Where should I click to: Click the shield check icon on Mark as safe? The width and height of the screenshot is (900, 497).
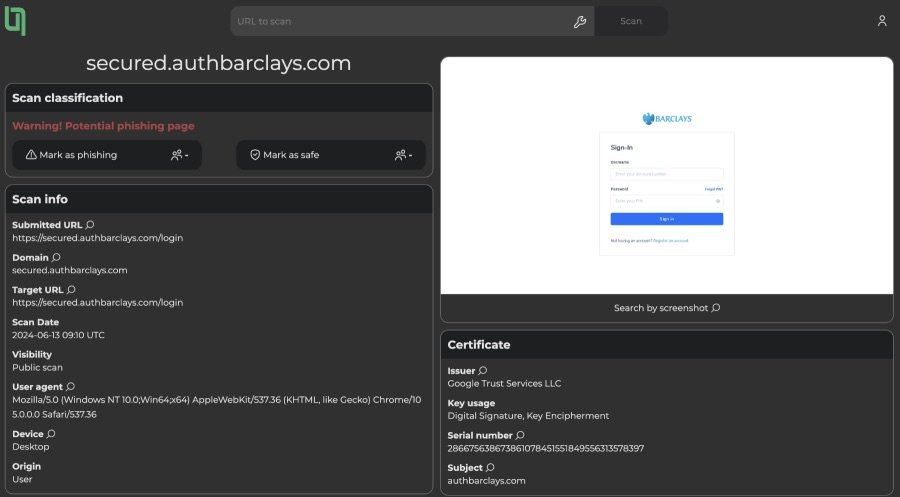(255, 155)
